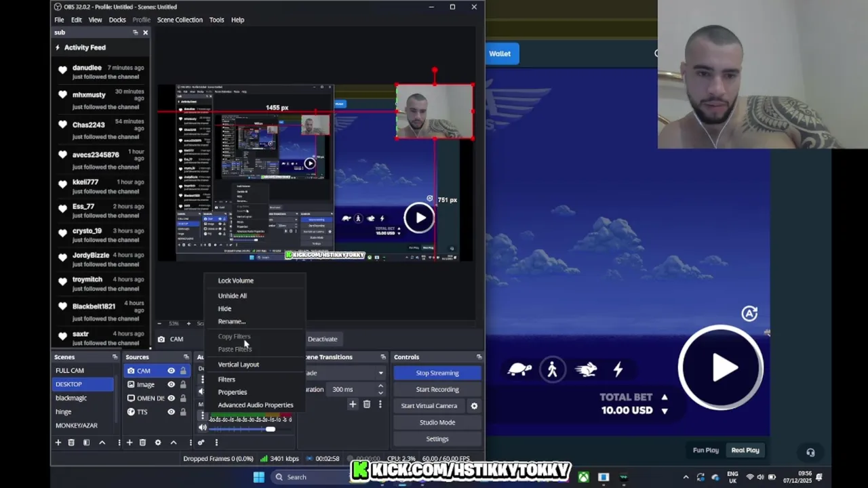The image size is (868, 488).
Task: Show hidden system tray icons
Action: pos(686,477)
